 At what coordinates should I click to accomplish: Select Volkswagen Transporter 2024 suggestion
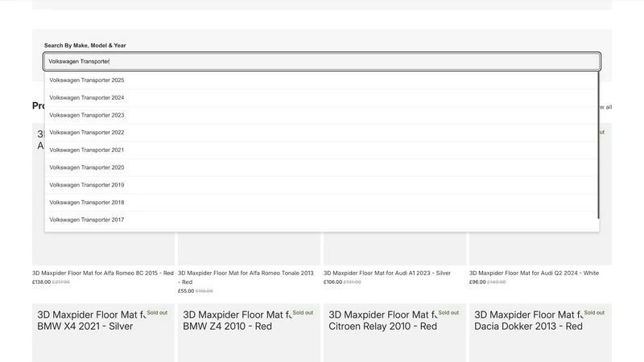[321, 97]
